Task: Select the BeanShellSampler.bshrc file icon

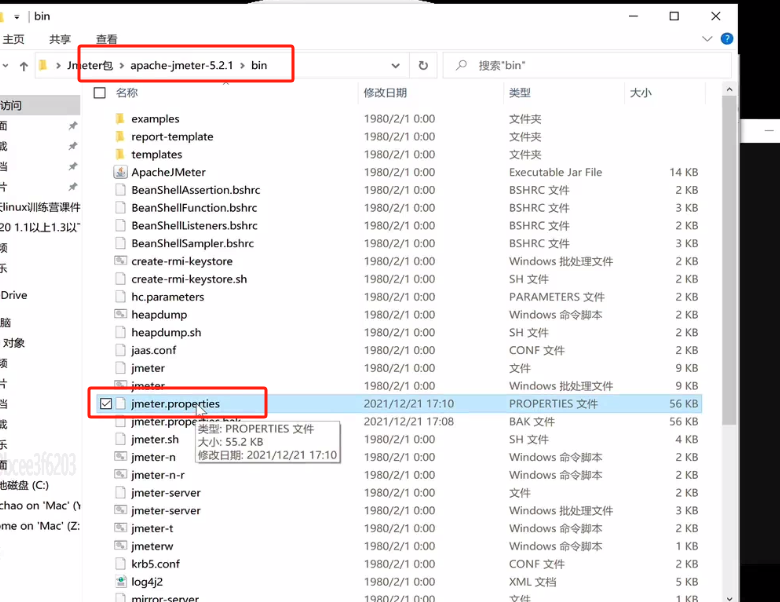Action: (120, 243)
